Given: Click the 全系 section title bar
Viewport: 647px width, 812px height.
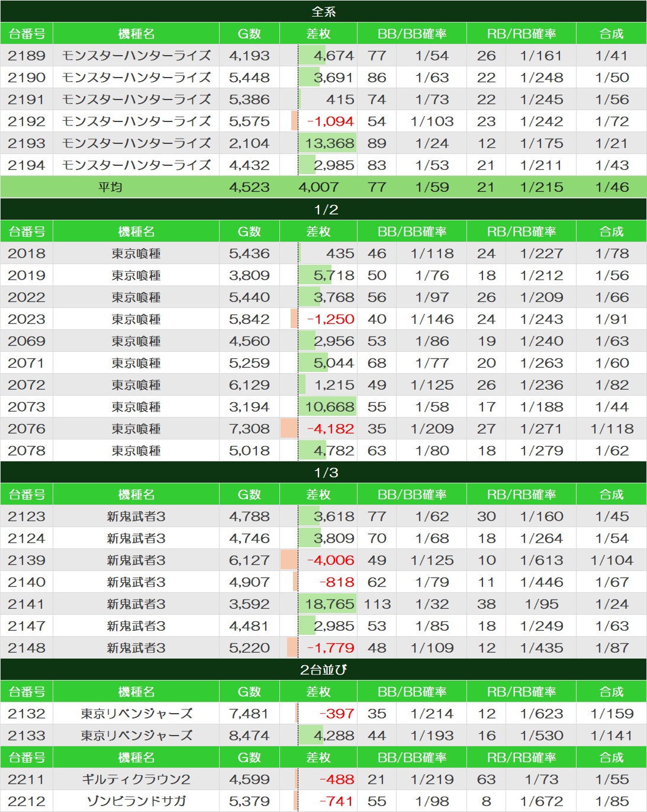Looking at the screenshot, I should click(323, 11).
